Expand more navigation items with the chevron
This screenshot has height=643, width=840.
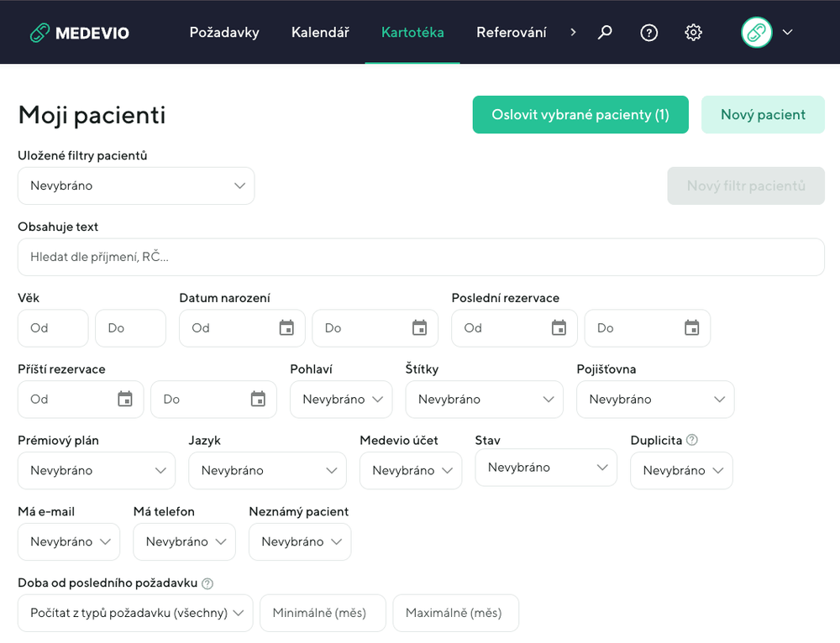[x=573, y=33]
